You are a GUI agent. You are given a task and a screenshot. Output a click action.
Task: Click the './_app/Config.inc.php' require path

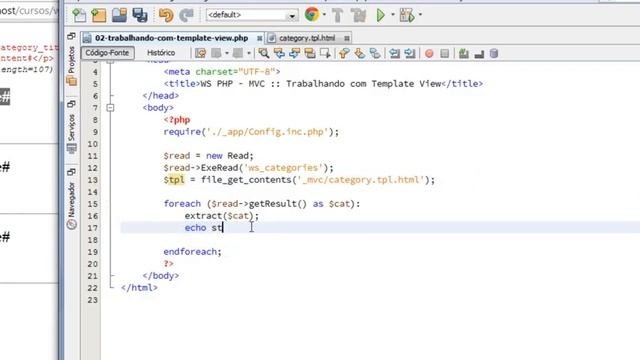267,132
